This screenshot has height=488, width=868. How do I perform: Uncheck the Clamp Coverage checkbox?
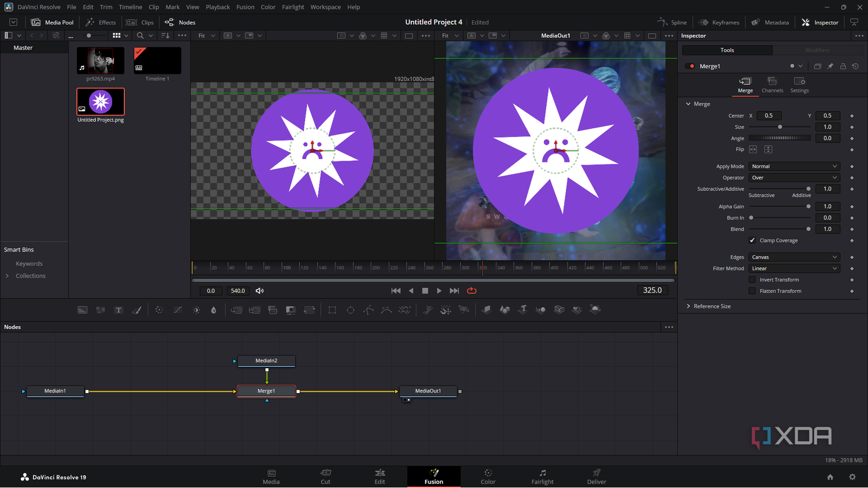752,241
